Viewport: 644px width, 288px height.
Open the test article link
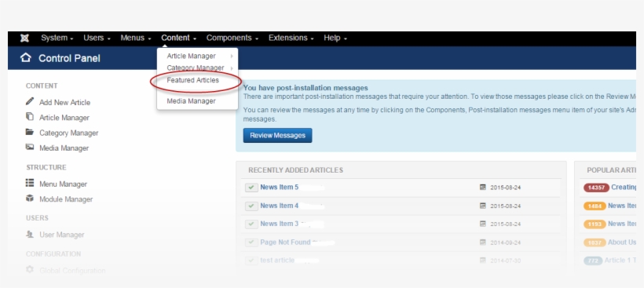coord(277,261)
